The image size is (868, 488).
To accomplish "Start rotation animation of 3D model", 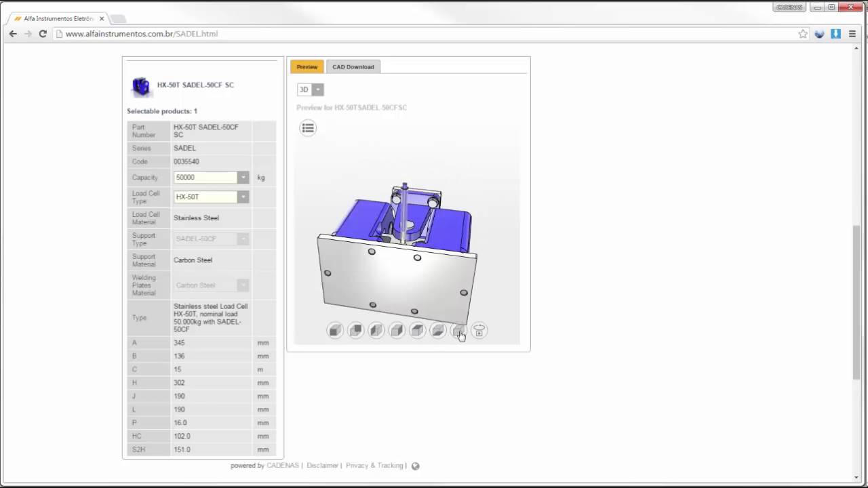I will pyautogui.click(x=479, y=331).
